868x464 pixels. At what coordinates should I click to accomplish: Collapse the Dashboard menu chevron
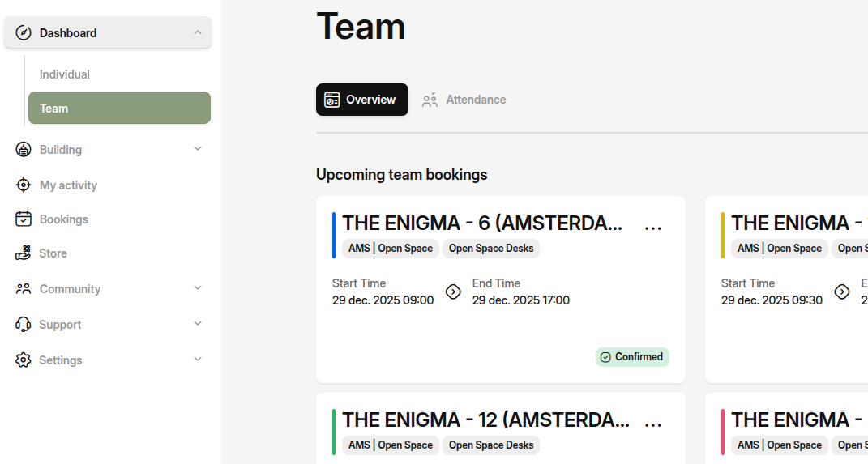coord(198,33)
